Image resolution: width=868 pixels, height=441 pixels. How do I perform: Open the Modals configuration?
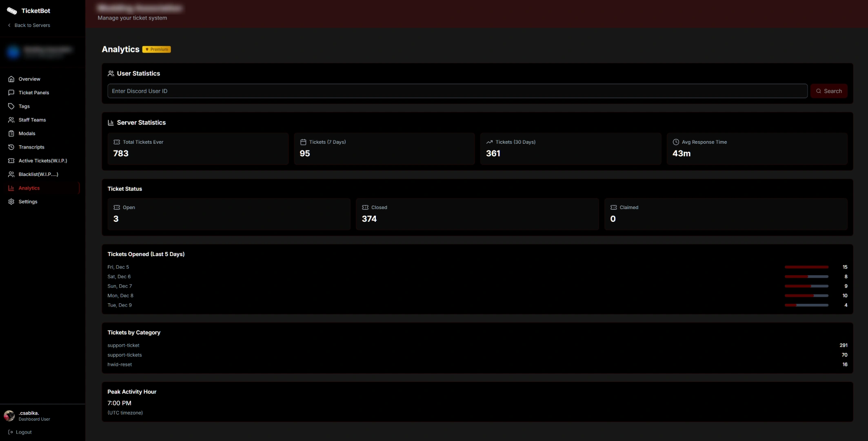tap(27, 133)
